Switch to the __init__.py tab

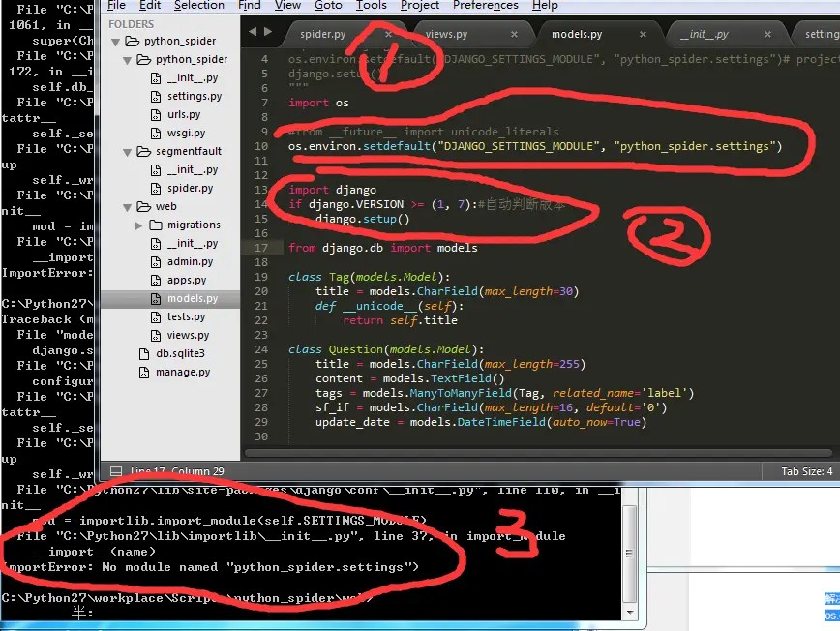pyautogui.click(x=704, y=34)
